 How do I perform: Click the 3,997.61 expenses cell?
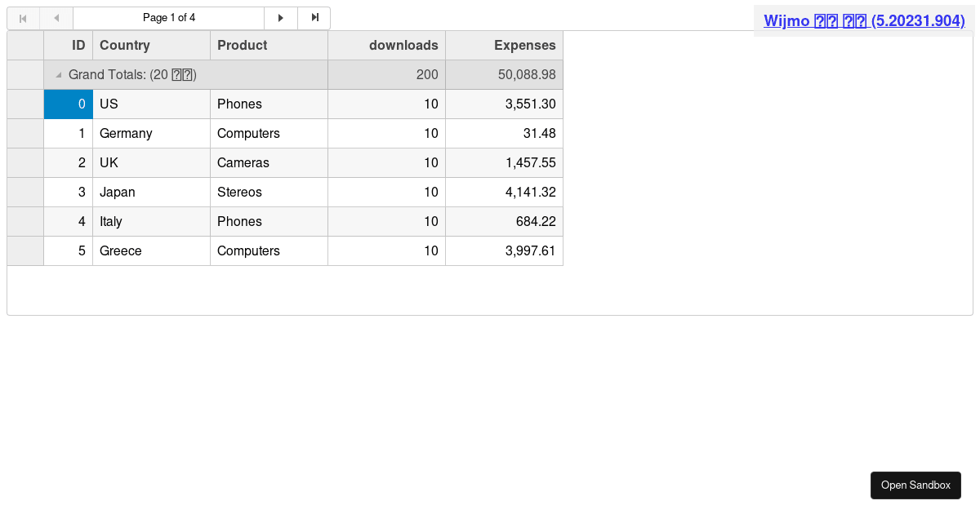(504, 251)
